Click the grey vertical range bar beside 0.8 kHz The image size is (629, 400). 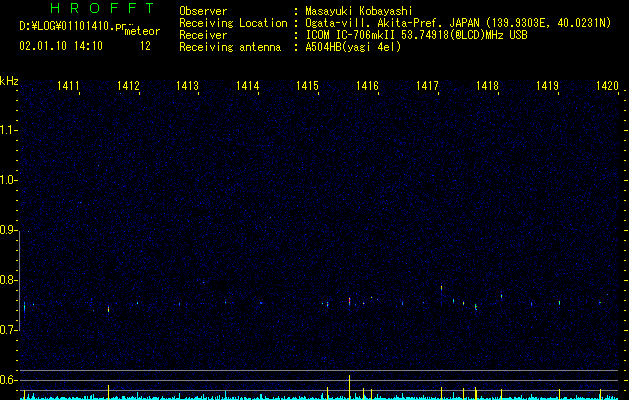click(19, 283)
